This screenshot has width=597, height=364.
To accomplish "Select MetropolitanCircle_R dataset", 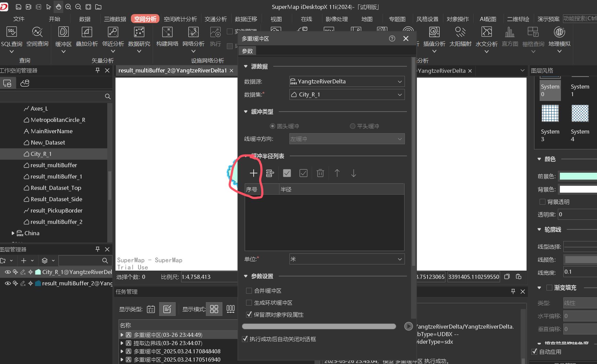I will pyautogui.click(x=58, y=120).
